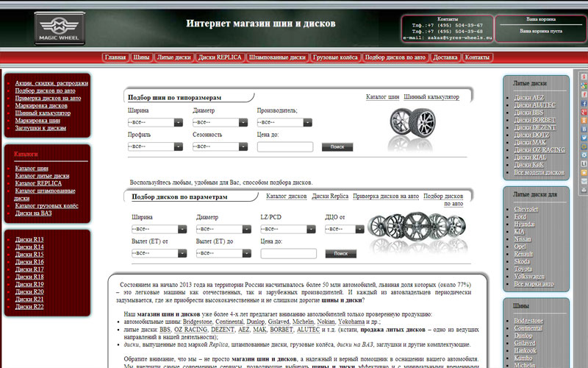This screenshot has height=368, width=588.
Task: Click the LiveInternet 'Li' icon
Action: 584,163
